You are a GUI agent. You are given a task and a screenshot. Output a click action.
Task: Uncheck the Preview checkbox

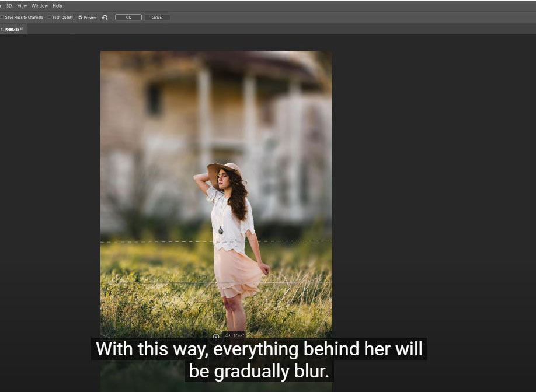[81, 17]
